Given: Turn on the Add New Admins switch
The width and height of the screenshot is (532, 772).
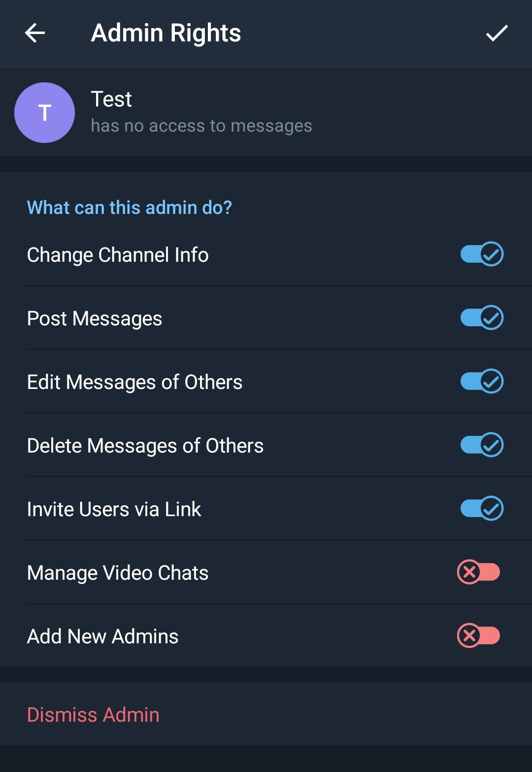Looking at the screenshot, I should pyautogui.click(x=478, y=636).
